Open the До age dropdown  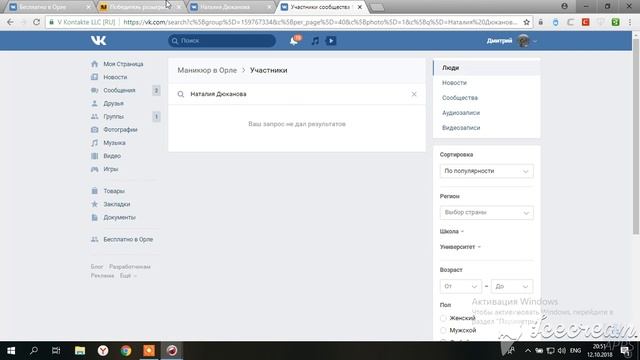[x=512, y=287]
